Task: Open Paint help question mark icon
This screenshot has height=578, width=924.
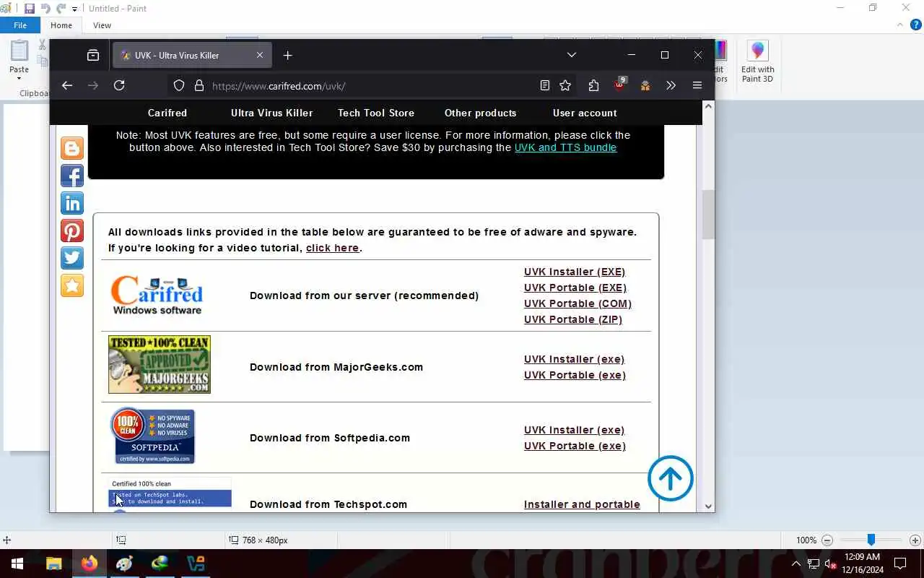Action: 915,25
